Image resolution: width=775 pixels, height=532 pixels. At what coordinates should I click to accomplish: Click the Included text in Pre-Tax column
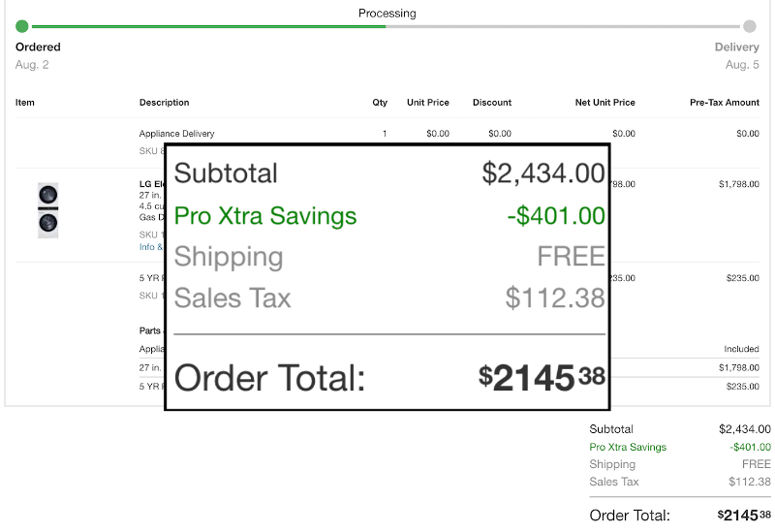tap(741, 349)
